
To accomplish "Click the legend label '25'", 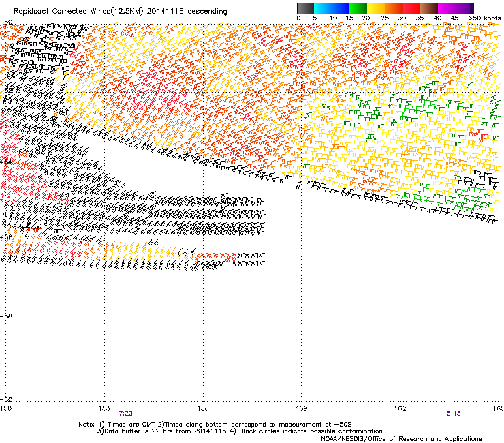I will tap(385, 18).
